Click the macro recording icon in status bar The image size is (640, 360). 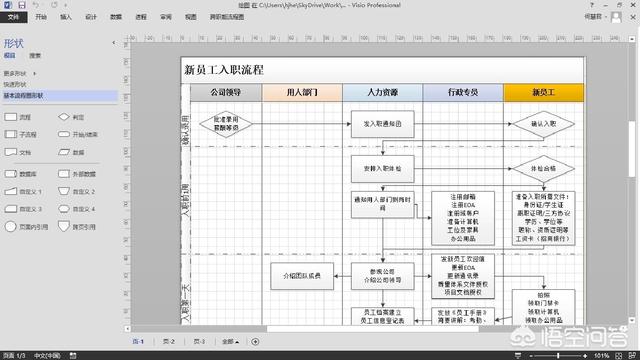73,356
